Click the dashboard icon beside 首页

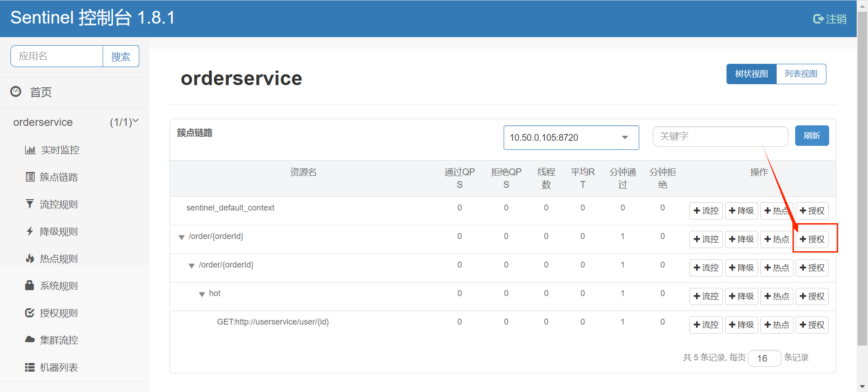tap(16, 91)
